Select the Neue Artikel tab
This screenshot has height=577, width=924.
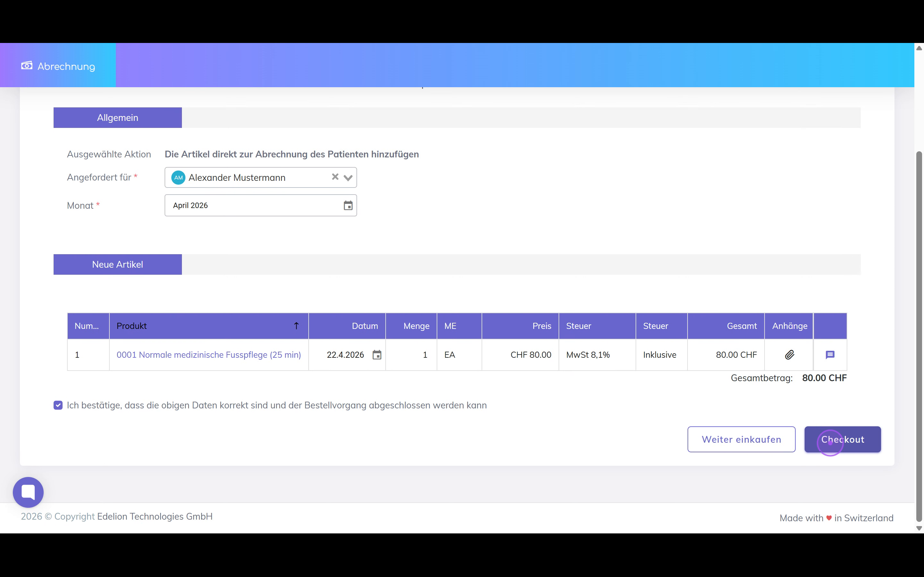[x=118, y=264]
